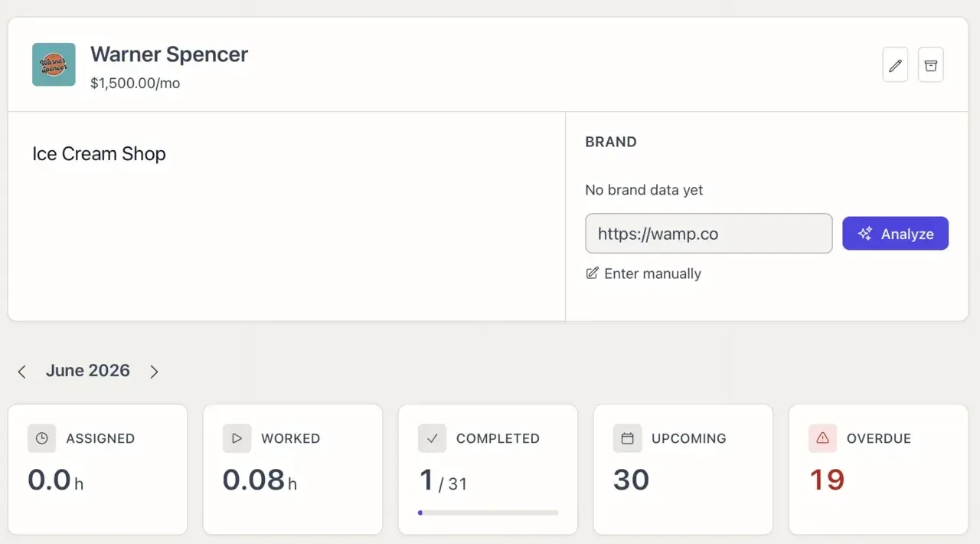Viewport: 980px width, 544px height.
Task: Click the Worked value 0.08 h
Action: click(x=260, y=480)
